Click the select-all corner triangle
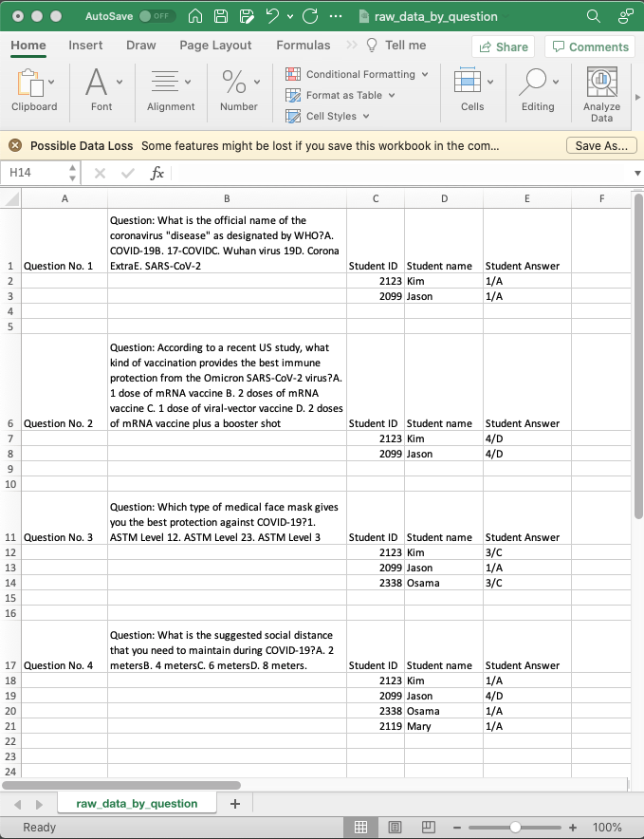The image size is (644, 839). [x=10, y=198]
